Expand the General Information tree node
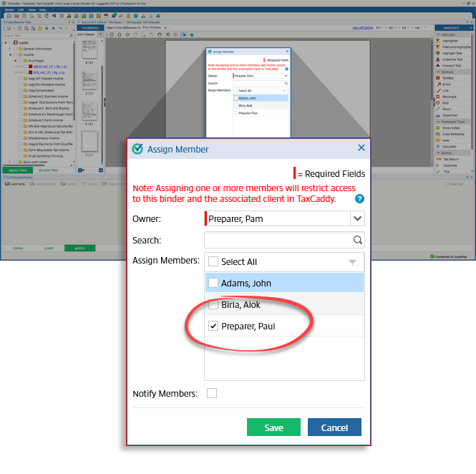The image size is (476, 474). 10,49
